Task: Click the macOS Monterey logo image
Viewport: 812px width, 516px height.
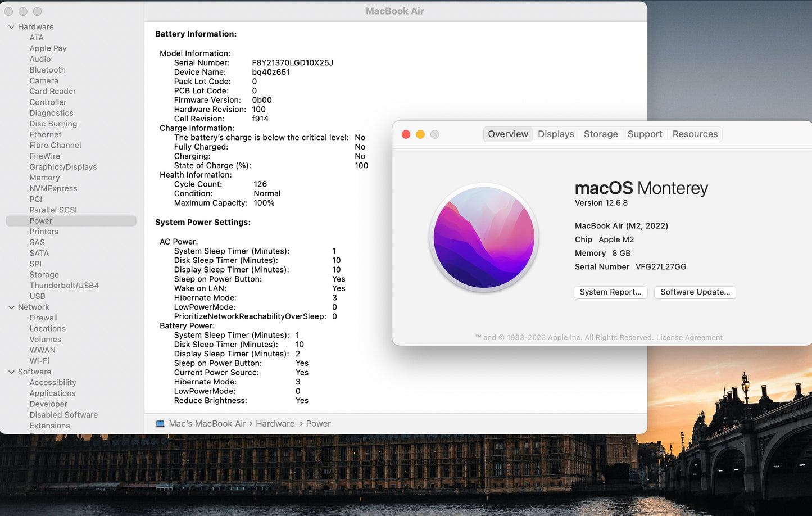Action: point(484,238)
